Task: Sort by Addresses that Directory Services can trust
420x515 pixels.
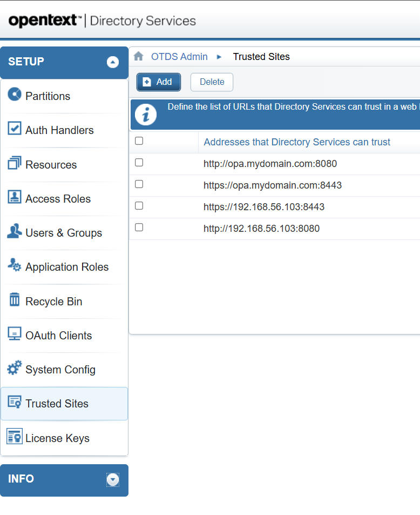Action: click(x=297, y=142)
